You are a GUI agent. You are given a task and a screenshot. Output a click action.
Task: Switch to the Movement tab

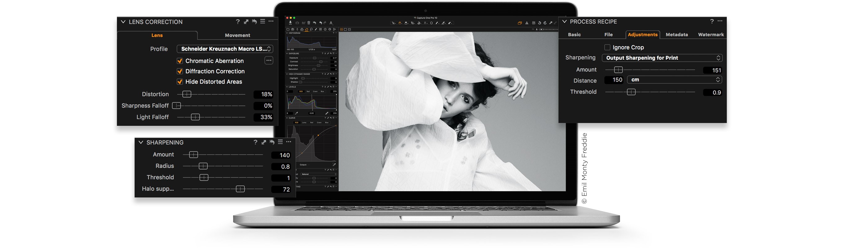tap(237, 35)
